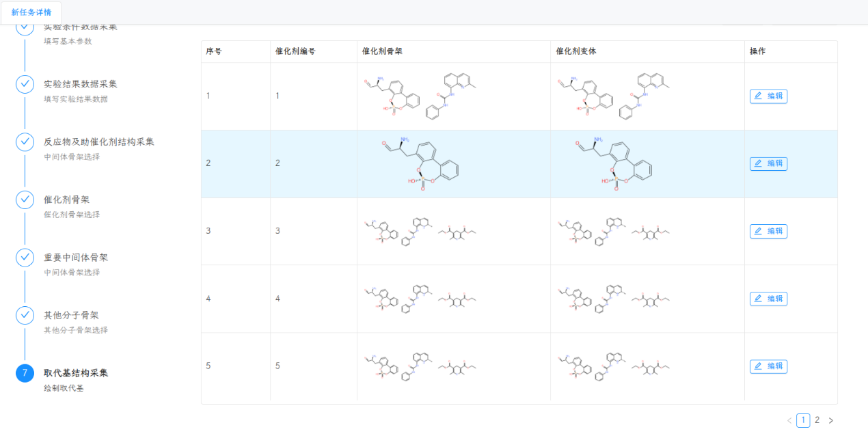Screen dimensions: 868x436
Task: Edit the row 3 catalyst entry
Action: 768,232
